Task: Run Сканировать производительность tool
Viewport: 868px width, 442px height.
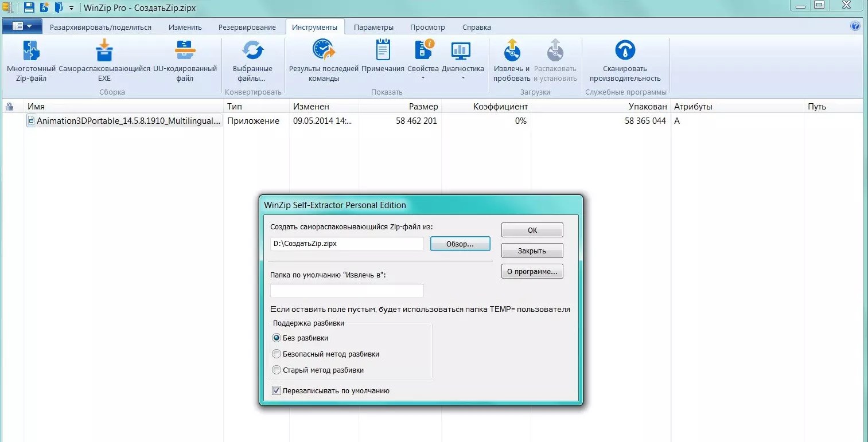Action: [x=625, y=61]
